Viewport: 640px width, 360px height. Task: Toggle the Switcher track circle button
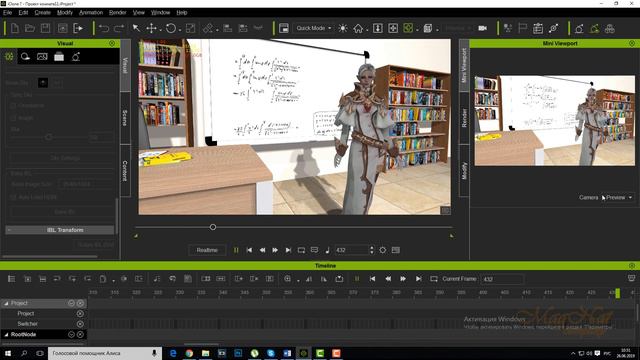coord(80,324)
